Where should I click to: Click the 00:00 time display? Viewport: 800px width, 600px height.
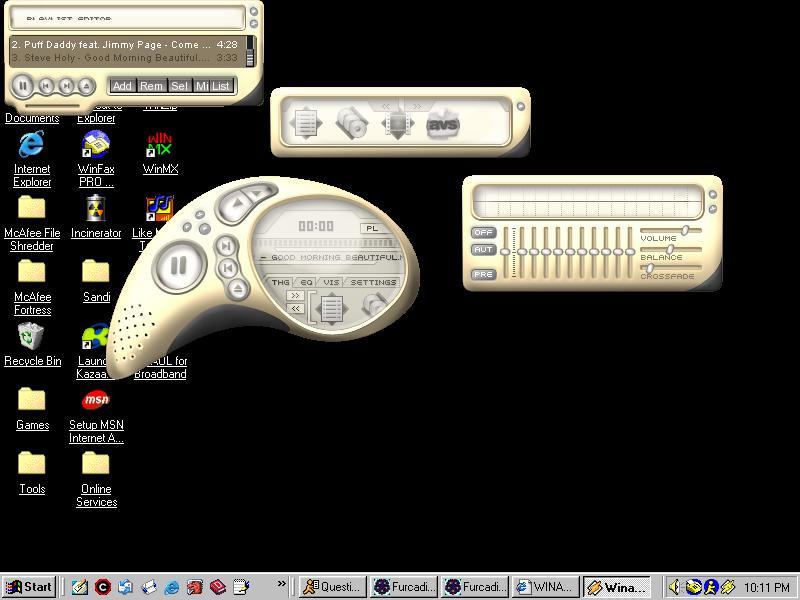click(316, 226)
